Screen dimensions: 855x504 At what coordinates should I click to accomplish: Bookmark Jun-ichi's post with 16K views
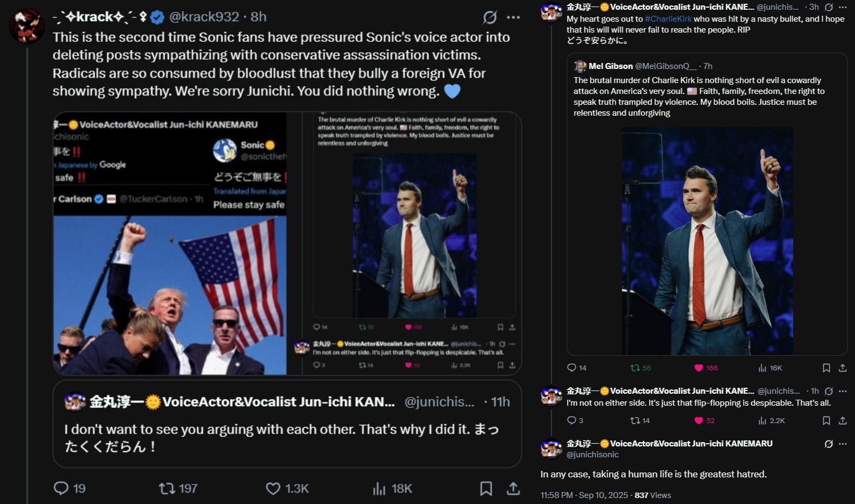(826, 368)
